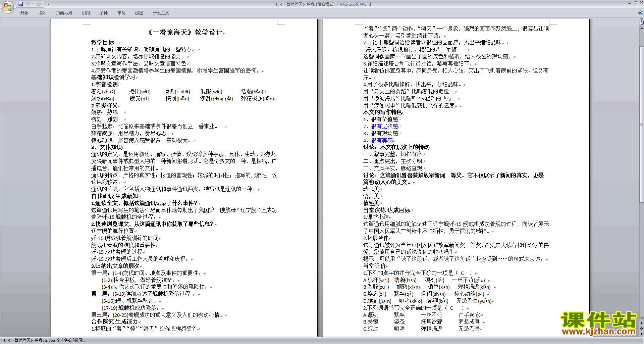Switch to the 视图 tab
The width and height of the screenshot is (644, 344).
139,13
